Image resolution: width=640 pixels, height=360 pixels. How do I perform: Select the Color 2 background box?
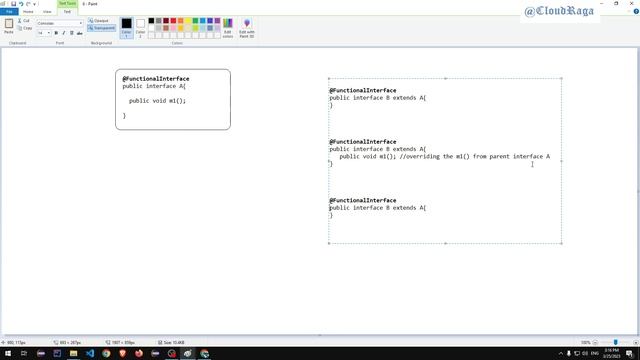click(x=140, y=28)
